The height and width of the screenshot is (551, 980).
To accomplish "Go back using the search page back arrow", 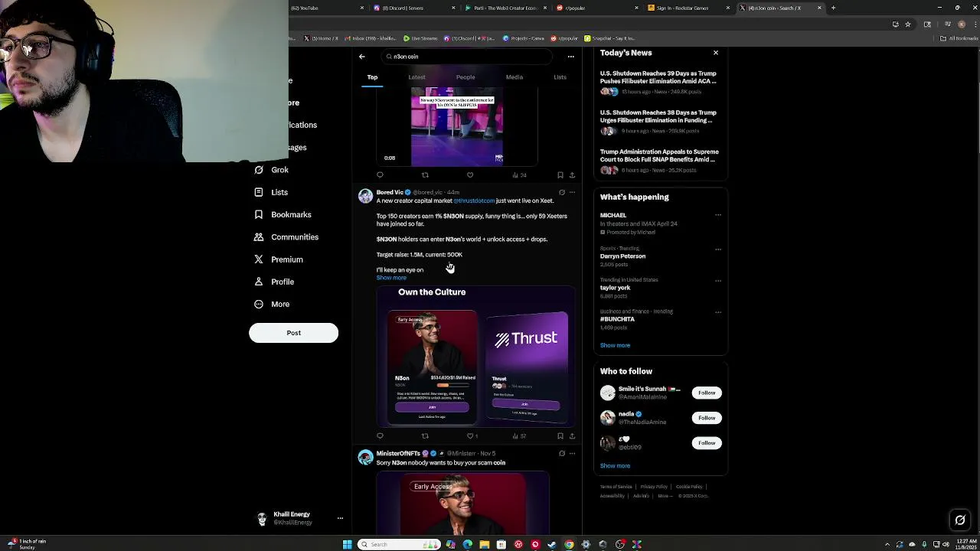I will 362,57.
